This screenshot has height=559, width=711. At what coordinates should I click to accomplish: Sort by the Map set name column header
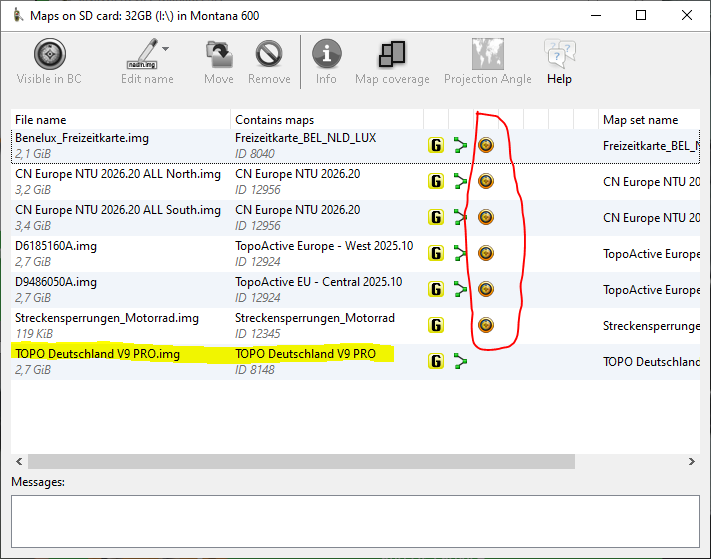tap(649, 120)
